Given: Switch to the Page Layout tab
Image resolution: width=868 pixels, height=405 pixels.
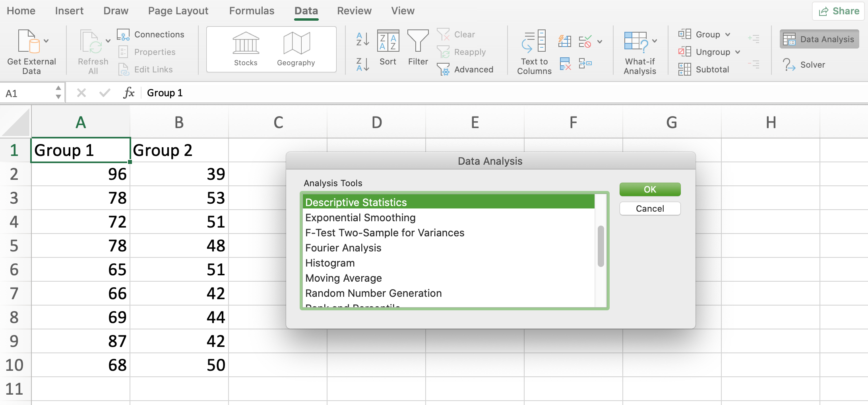Looking at the screenshot, I should click(178, 11).
